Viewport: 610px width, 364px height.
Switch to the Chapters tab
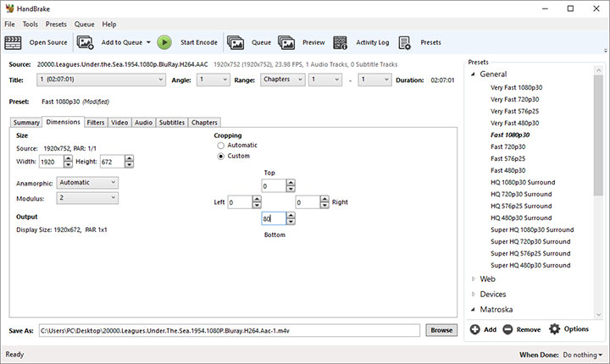(x=204, y=123)
